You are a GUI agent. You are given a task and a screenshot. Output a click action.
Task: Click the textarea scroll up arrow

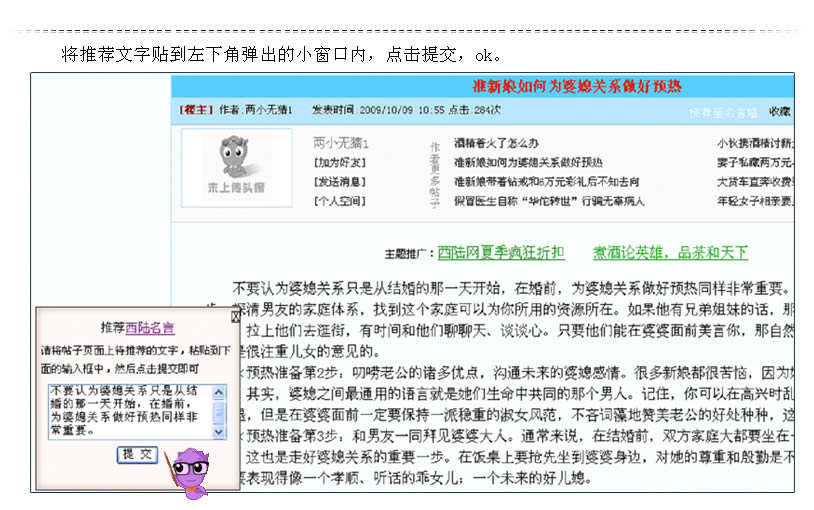(219, 392)
